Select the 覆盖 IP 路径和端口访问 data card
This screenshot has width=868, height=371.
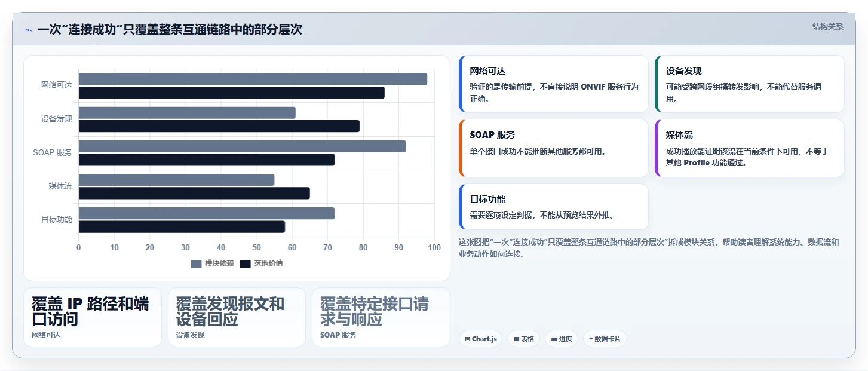coord(93,317)
